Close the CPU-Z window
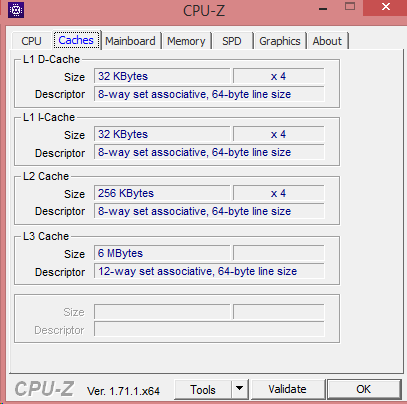 click(385, 8)
